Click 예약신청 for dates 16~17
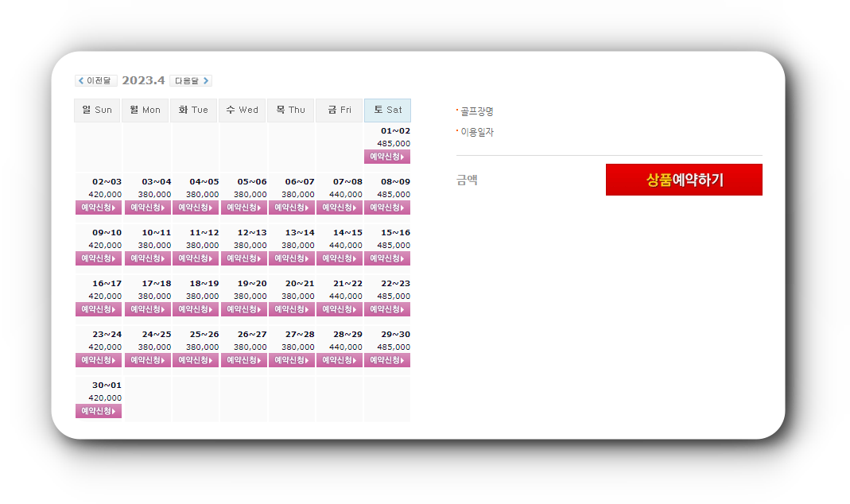Screen dimensions: 850x504 (99, 309)
